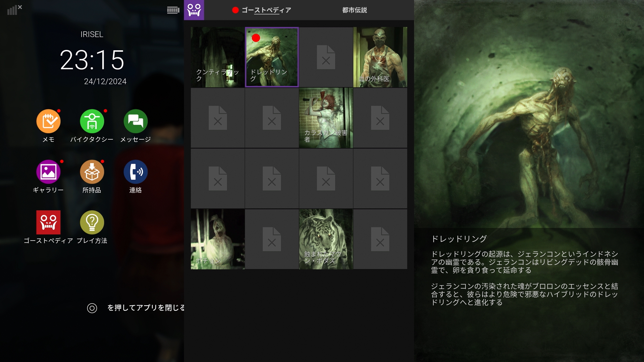
Task: Open the 所持品 inventory app
Action: [x=92, y=172]
